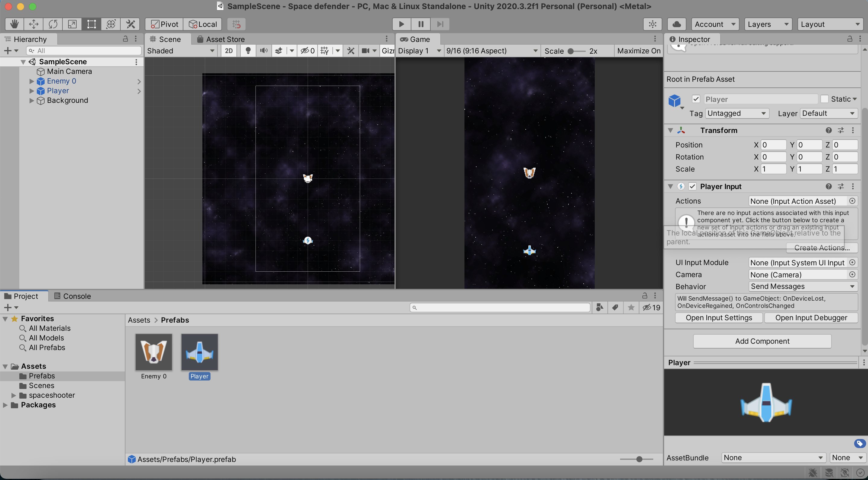The height and width of the screenshot is (480, 868).
Task: Open the Layout dropdown
Action: tap(830, 24)
